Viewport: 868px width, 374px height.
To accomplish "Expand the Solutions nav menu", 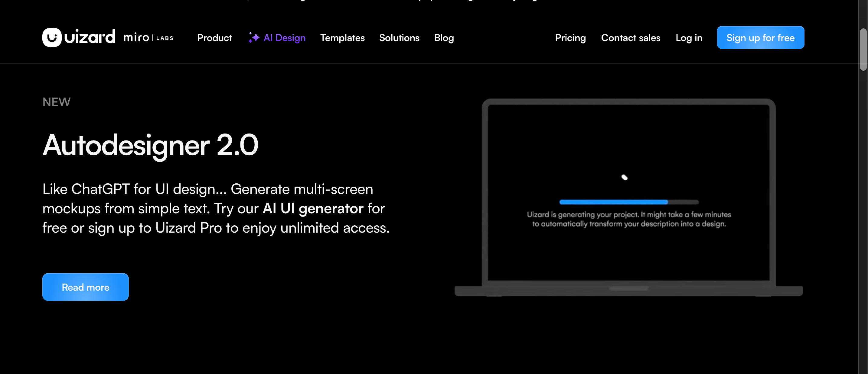I will (399, 38).
